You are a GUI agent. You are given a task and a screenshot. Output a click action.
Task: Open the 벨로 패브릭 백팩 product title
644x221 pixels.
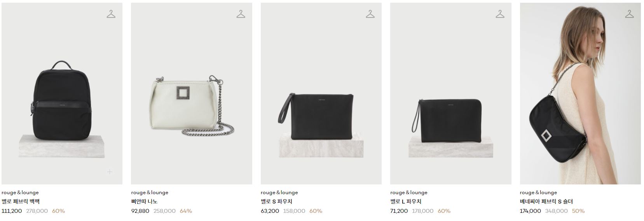tap(21, 202)
